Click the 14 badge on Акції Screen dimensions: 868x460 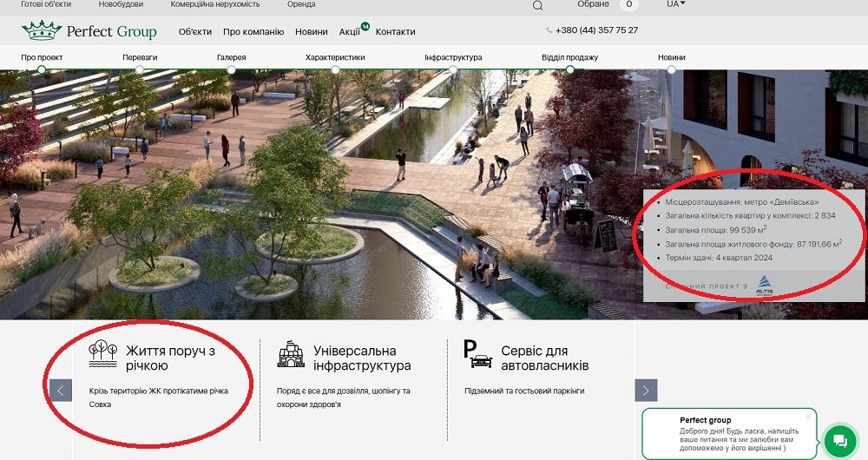pyautogui.click(x=365, y=26)
